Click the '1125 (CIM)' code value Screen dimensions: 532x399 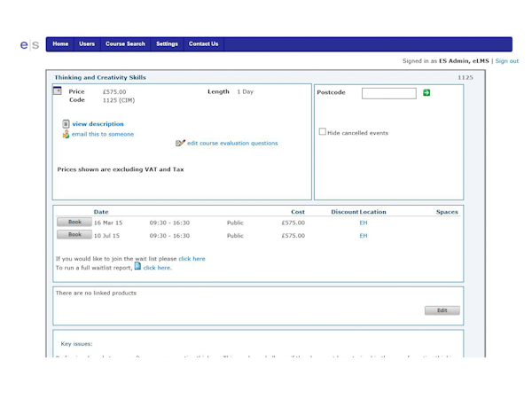[x=119, y=100]
